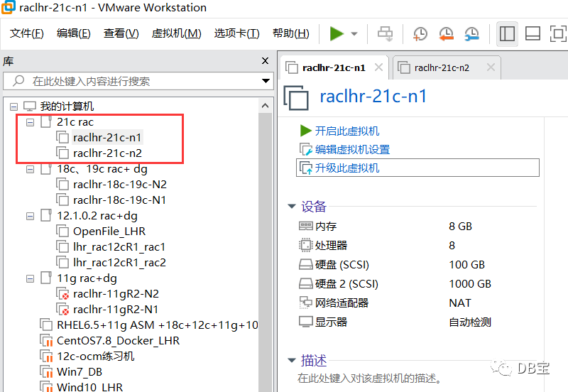
Task: Open the 文件(F) menu
Action: (x=26, y=33)
